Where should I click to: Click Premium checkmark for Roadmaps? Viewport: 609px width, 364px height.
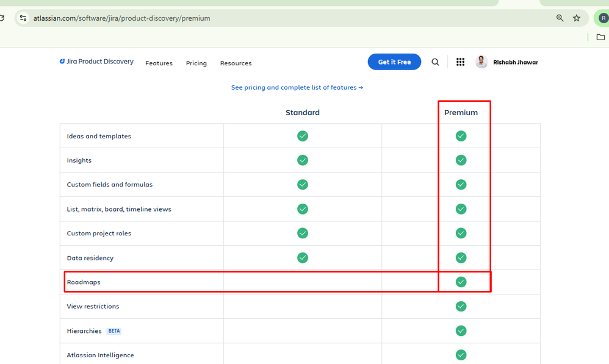(461, 282)
